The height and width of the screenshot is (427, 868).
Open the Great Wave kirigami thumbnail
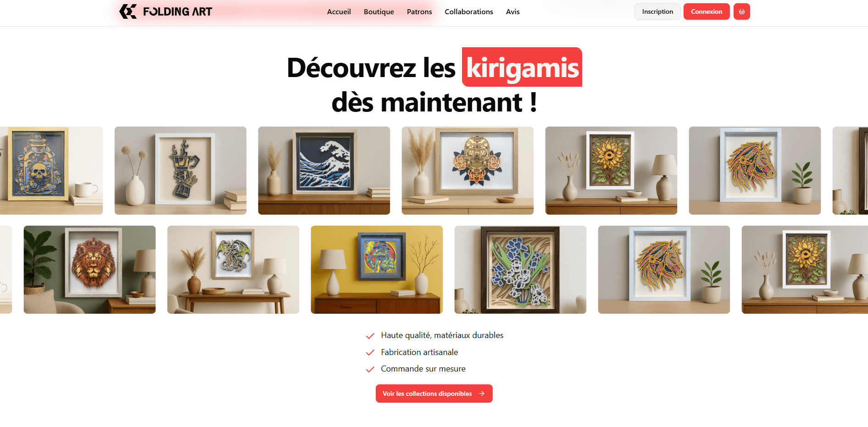324,171
